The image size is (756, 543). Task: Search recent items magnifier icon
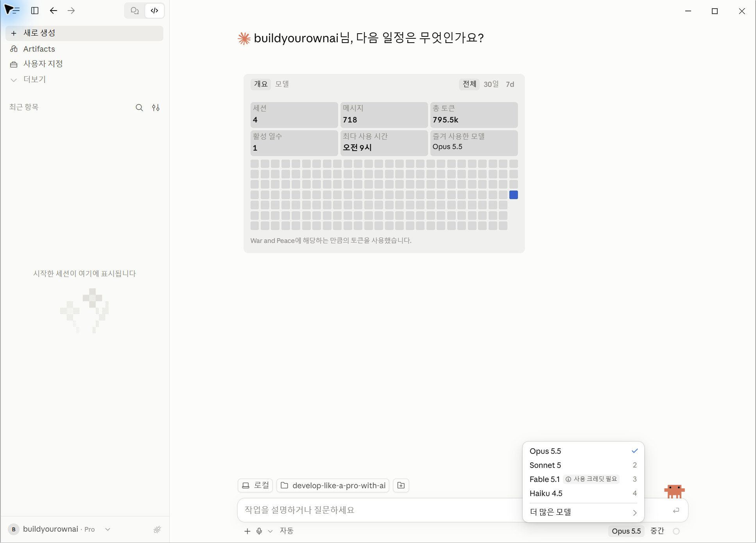(x=139, y=108)
